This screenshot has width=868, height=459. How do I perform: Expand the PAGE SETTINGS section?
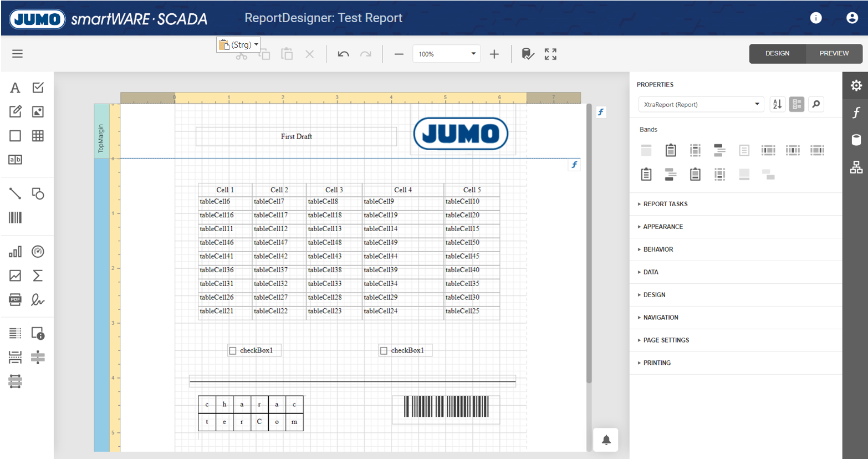click(666, 340)
